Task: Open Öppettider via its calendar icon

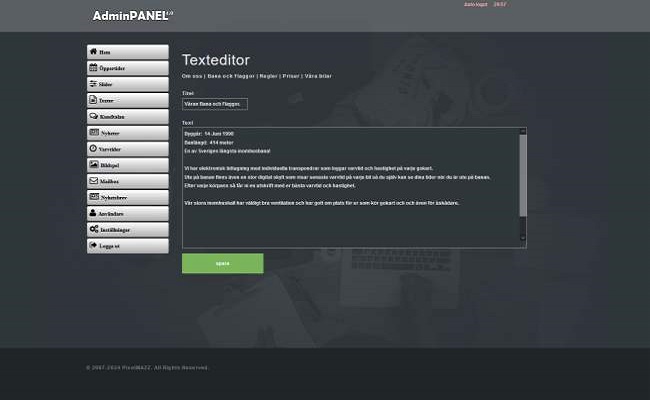Action: (x=93, y=68)
